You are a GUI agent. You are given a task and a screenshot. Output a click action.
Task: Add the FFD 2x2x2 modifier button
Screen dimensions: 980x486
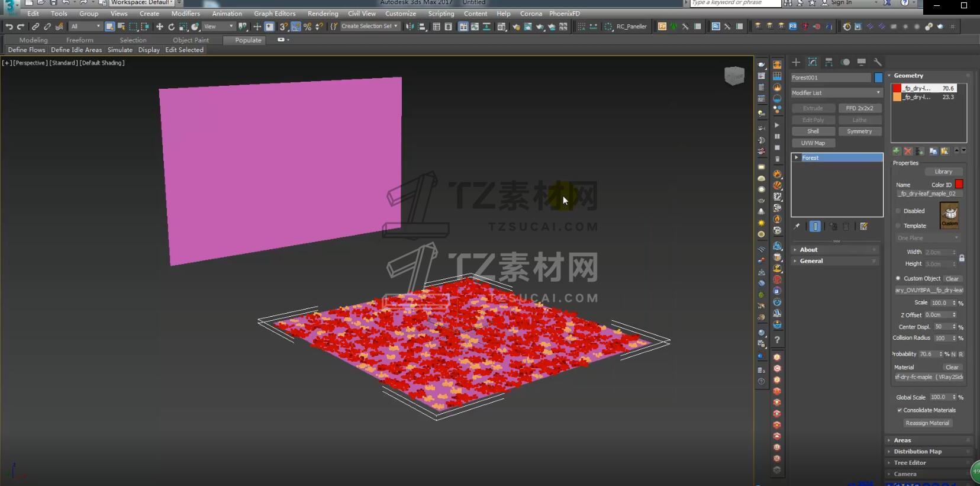pos(859,108)
